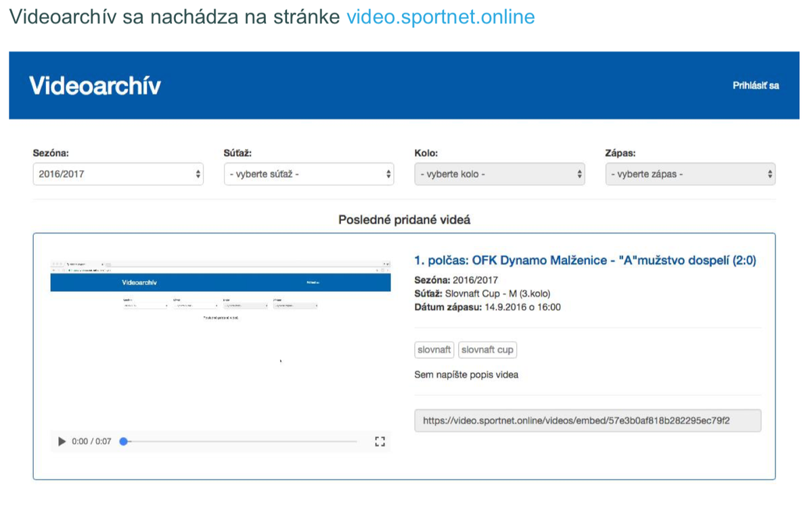Click the 'Posledné pridané videá' heading
The width and height of the screenshot is (812, 508).
tap(405, 220)
